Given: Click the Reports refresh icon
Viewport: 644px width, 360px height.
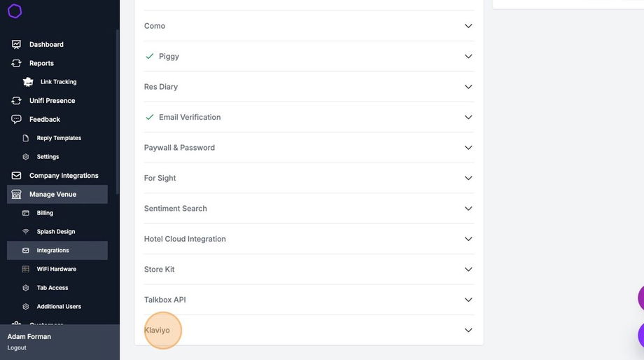Looking at the screenshot, I should (16, 63).
